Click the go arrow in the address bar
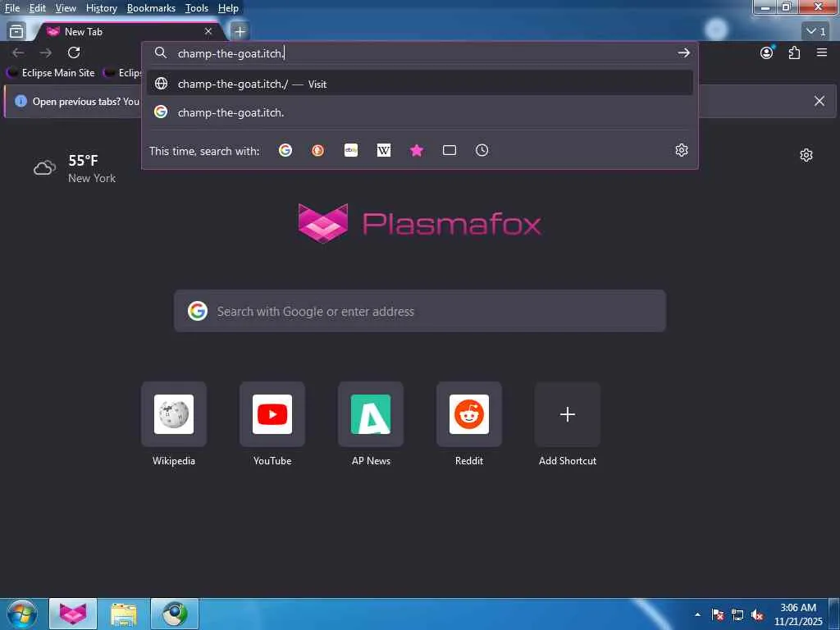 (683, 52)
